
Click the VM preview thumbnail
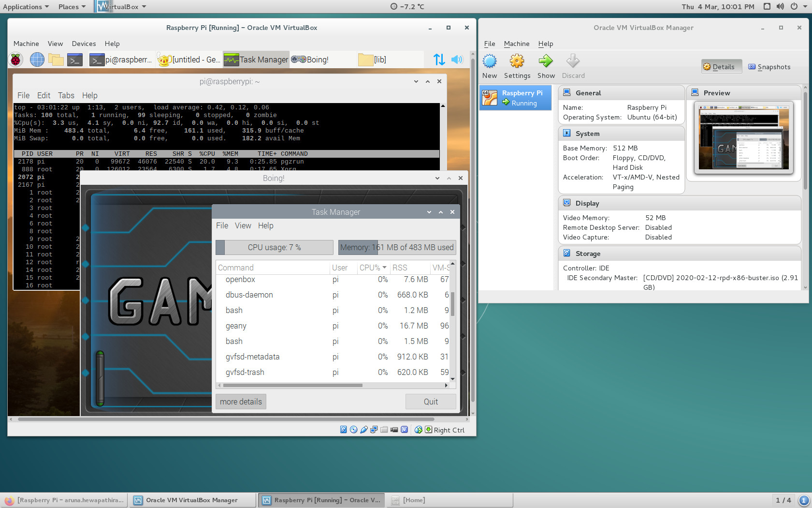pyautogui.click(x=744, y=137)
